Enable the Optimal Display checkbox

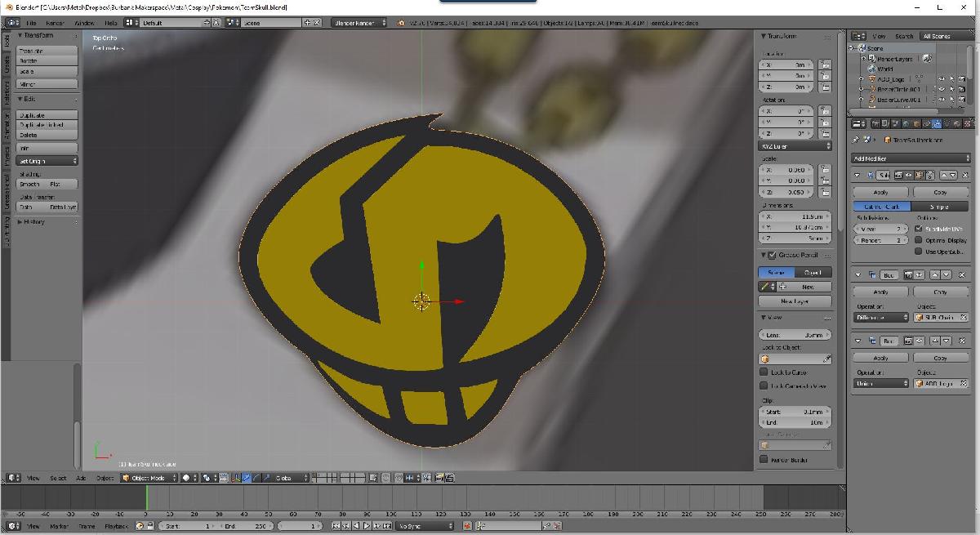pos(919,240)
